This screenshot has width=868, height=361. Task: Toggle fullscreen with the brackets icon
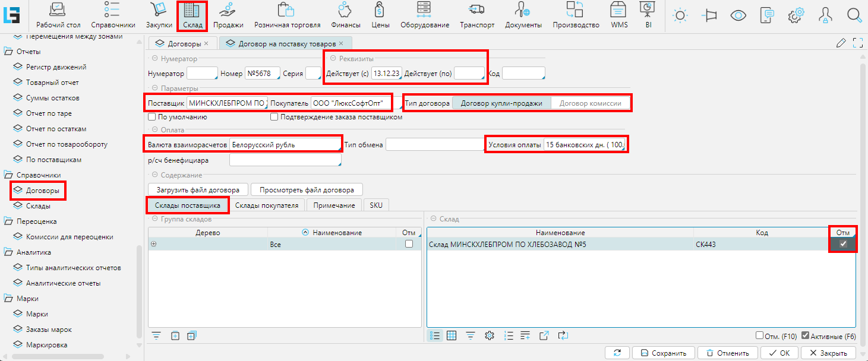857,43
